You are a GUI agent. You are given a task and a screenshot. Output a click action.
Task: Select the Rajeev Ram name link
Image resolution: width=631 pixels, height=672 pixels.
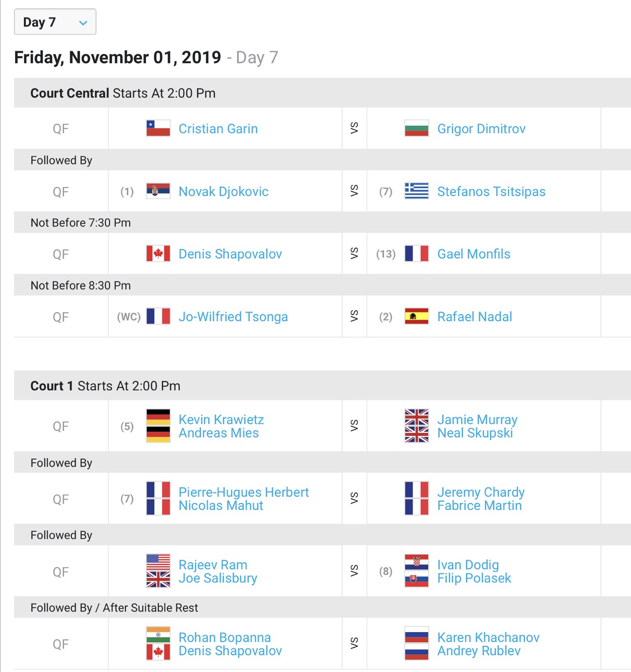point(213,565)
